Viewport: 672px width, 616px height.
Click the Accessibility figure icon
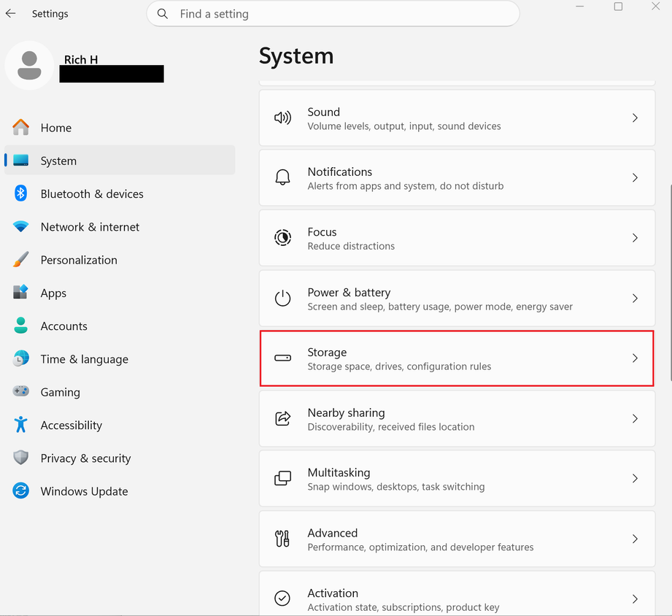point(20,424)
